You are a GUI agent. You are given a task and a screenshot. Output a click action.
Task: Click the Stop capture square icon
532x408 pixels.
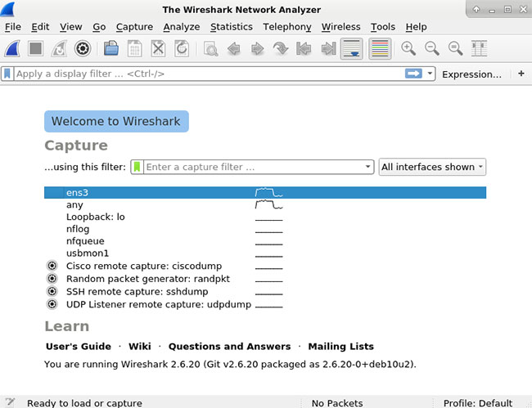tap(36, 49)
